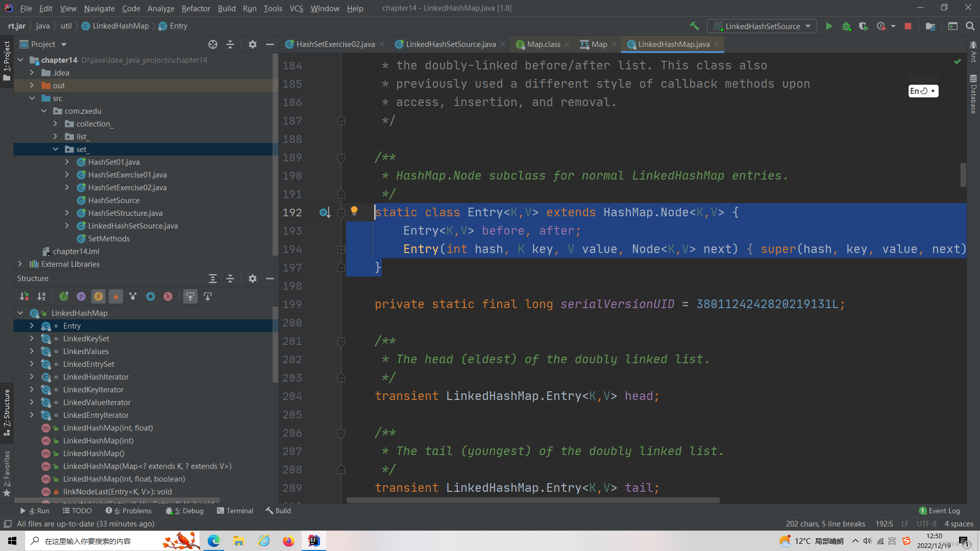
Task: Open the Refactor menu
Action: pos(195,8)
